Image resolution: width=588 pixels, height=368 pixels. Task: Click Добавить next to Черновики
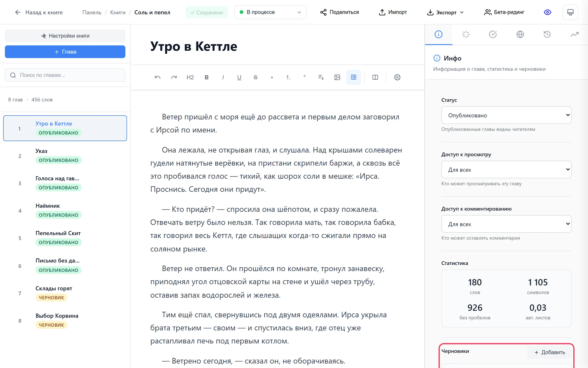[x=550, y=352]
